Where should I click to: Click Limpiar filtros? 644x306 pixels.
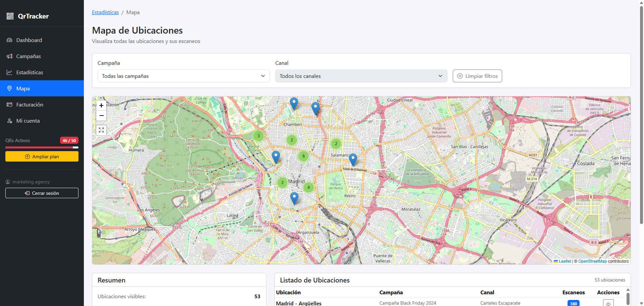coord(477,76)
